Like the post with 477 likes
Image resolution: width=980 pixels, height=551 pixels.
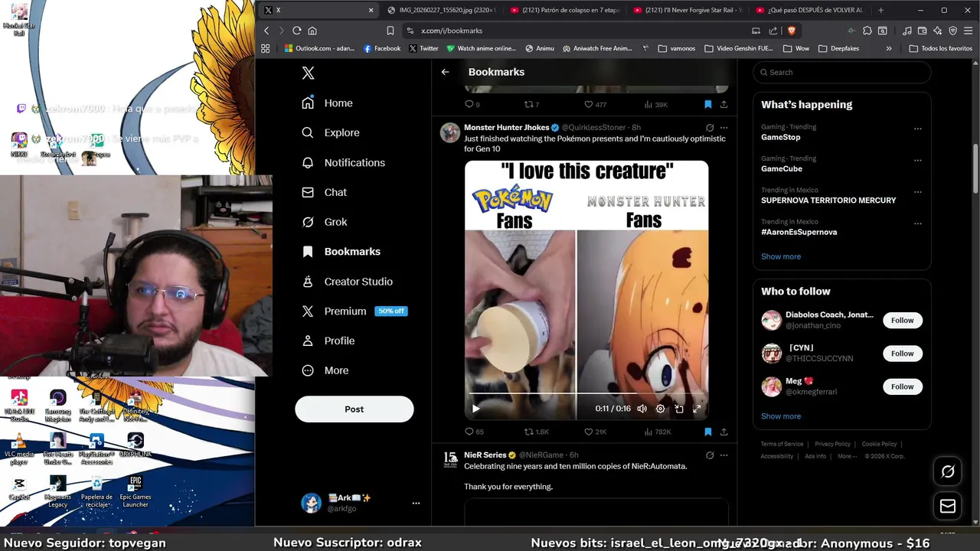point(595,104)
